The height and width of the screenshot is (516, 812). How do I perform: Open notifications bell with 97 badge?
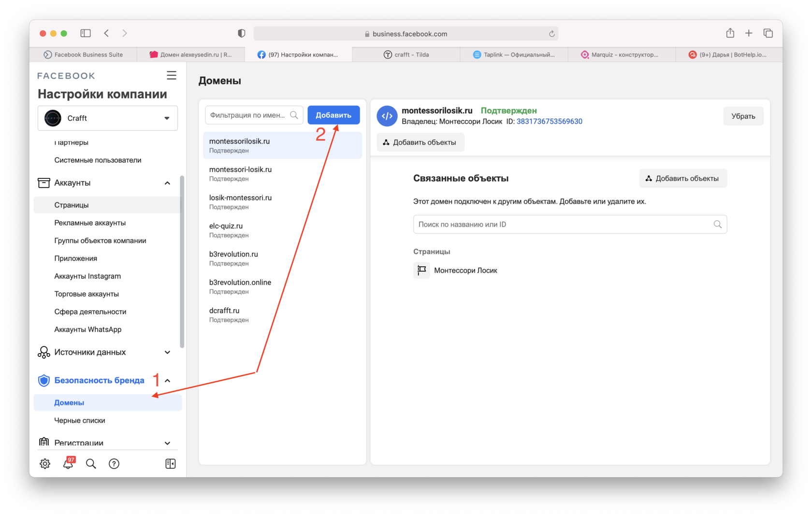[68, 463]
